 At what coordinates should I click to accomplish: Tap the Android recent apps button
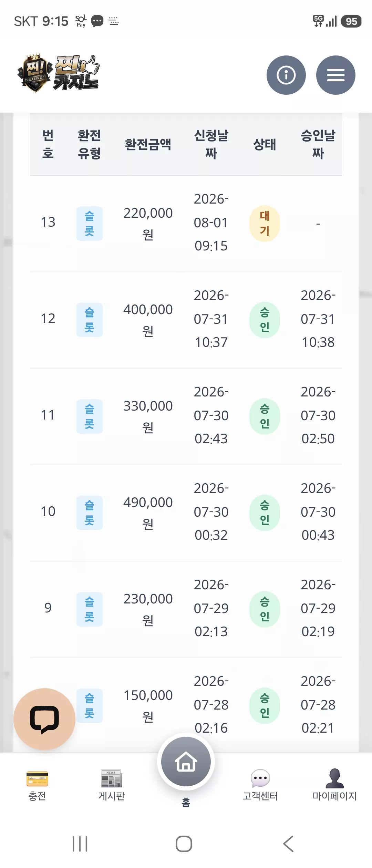[x=80, y=844]
